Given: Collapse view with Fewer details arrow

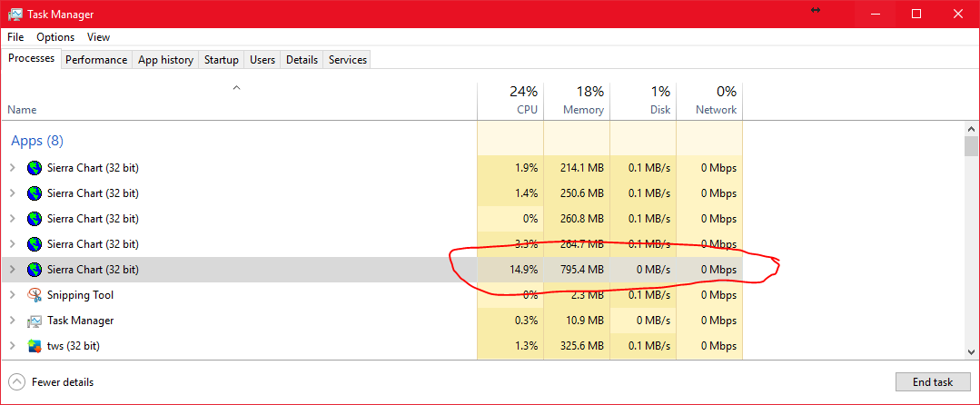Looking at the screenshot, I should click(x=17, y=382).
